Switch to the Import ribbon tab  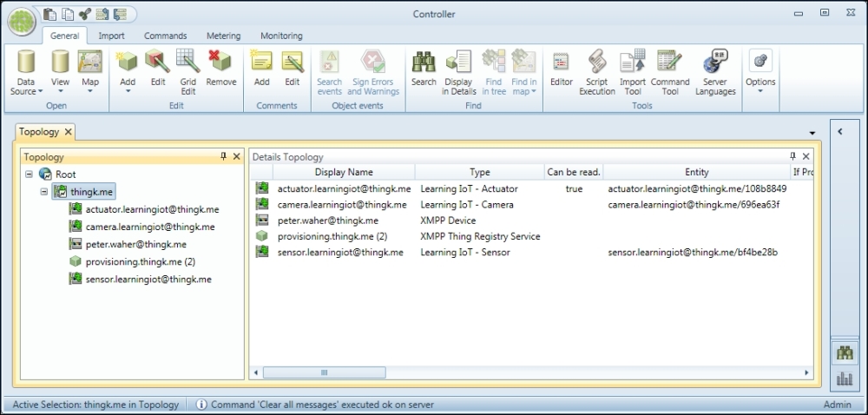tap(111, 36)
